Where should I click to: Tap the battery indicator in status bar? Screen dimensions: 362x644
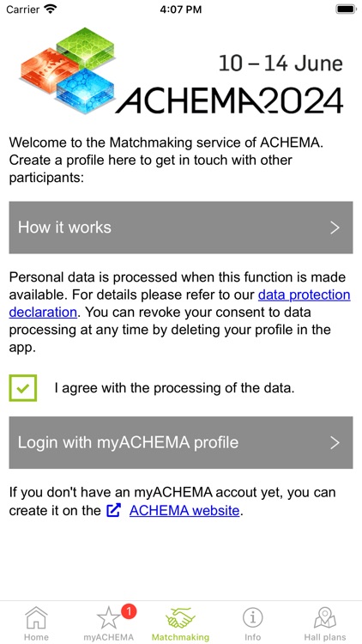click(346, 9)
